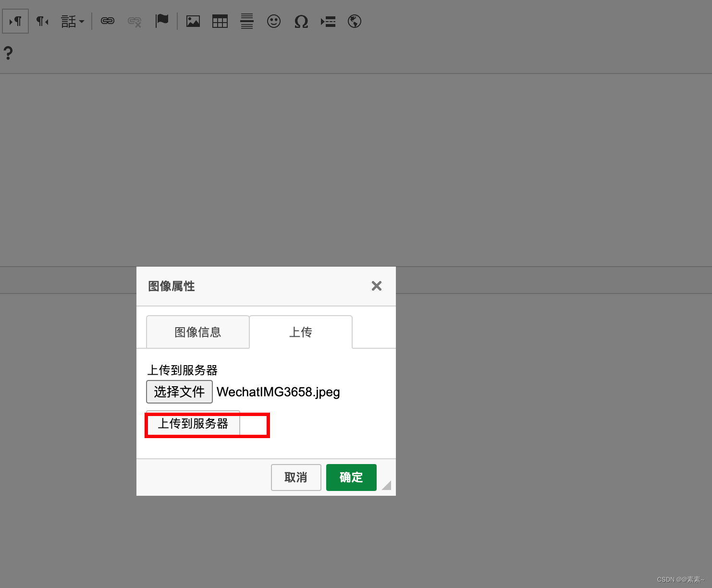Open the help question mark icon
712x588 pixels.
coord(8,53)
